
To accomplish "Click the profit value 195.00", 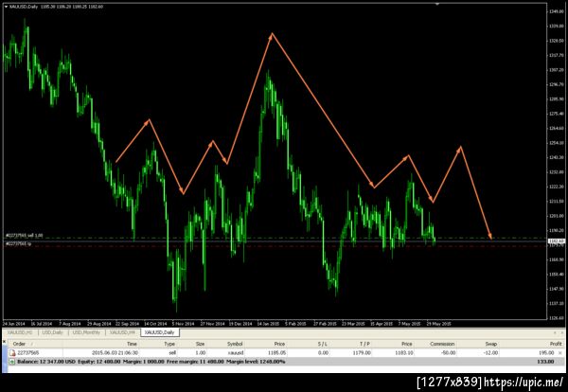I will (x=546, y=352).
